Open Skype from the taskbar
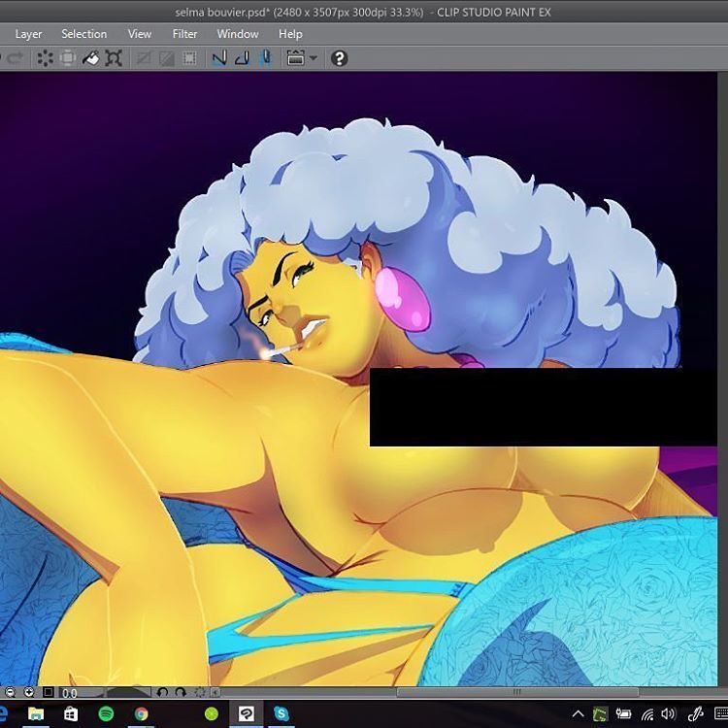 tap(281, 713)
